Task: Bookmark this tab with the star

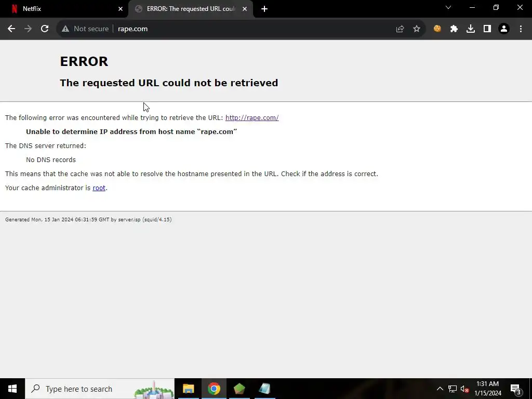Action: 417,29
